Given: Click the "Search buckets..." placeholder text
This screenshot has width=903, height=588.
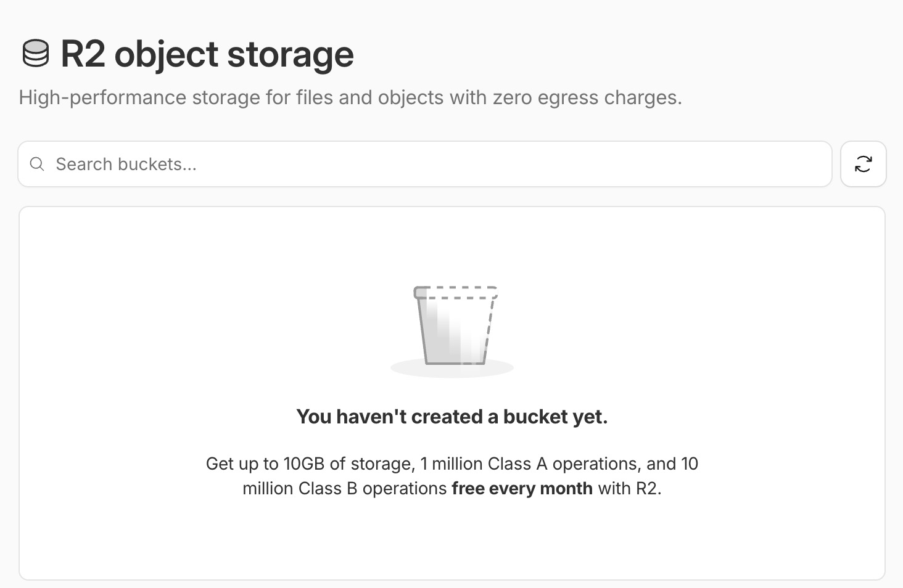Looking at the screenshot, I should pyautogui.click(x=126, y=164).
